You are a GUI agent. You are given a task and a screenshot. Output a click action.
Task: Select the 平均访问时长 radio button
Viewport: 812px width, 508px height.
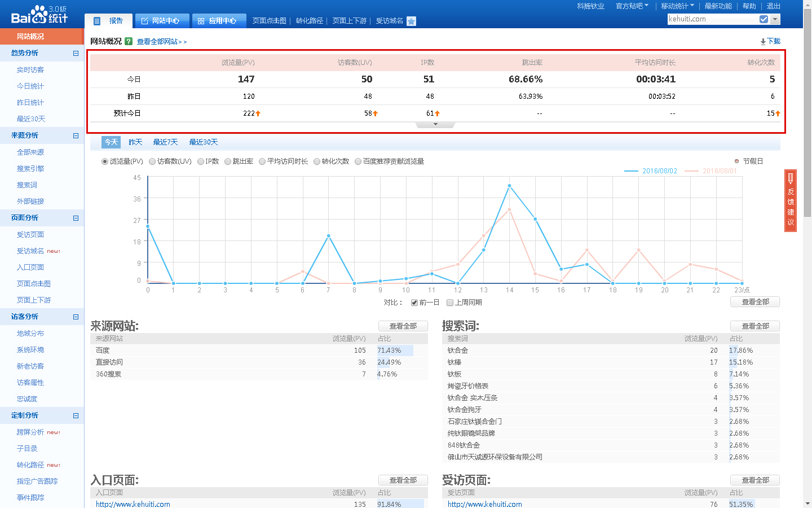click(262, 161)
